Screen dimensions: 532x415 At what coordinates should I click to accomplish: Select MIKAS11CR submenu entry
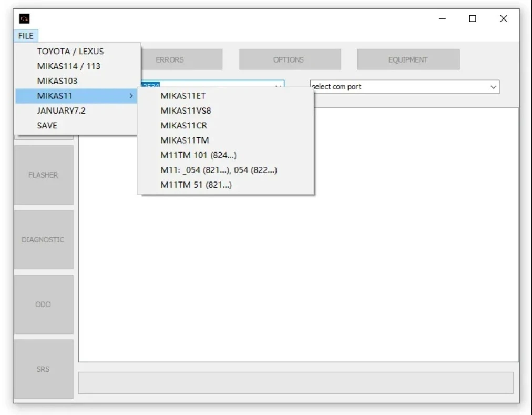click(226, 126)
